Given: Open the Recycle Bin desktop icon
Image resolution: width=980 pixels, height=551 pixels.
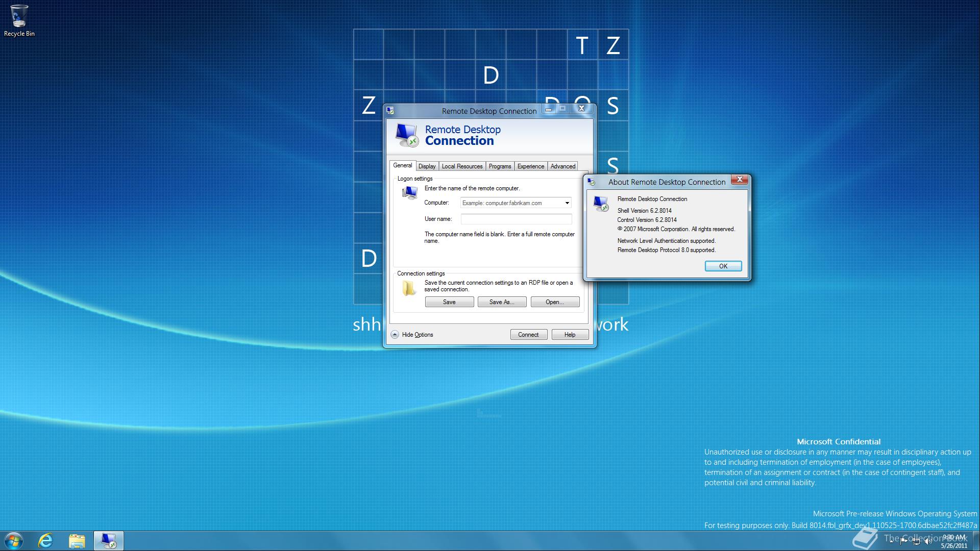Looking at the screenshot, I should 19,20.
